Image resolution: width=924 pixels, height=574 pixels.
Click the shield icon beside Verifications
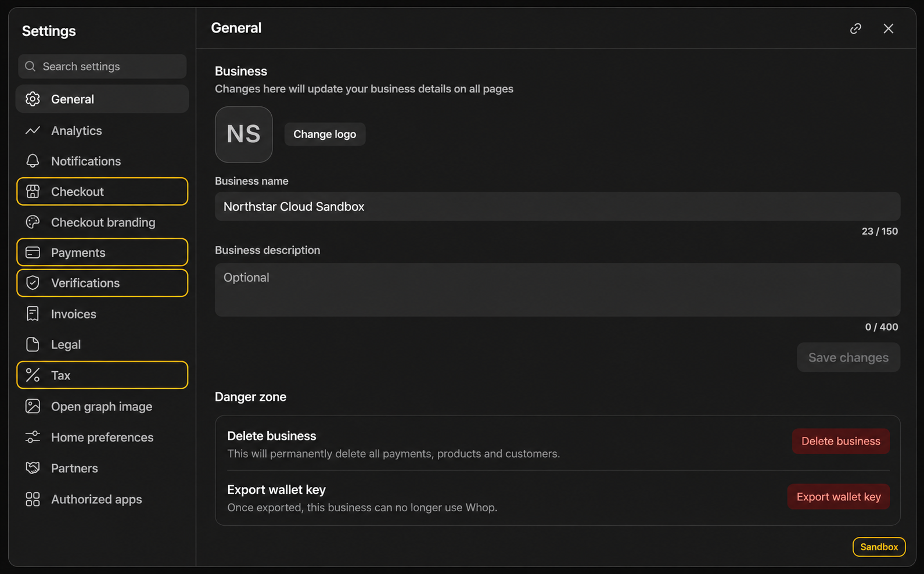(33, 283)
